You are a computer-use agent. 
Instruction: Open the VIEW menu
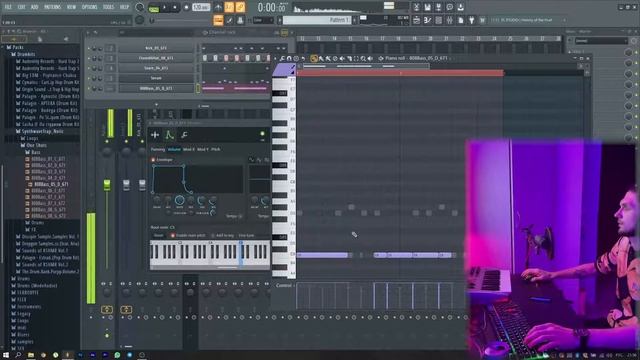(x=71, y=7)
